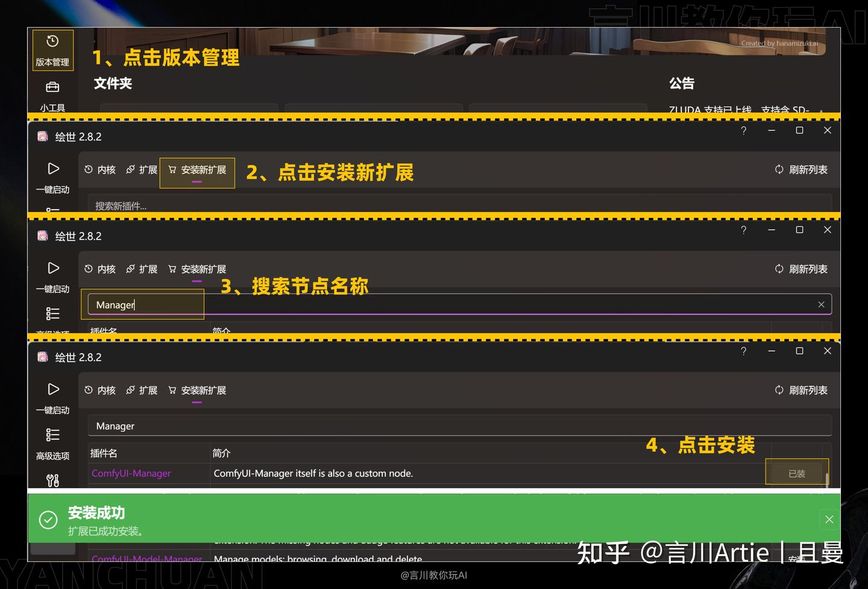868x589 pixels.
Task: Switch to 内核 tab in plugin results window
Action: (x=100, y=391)
